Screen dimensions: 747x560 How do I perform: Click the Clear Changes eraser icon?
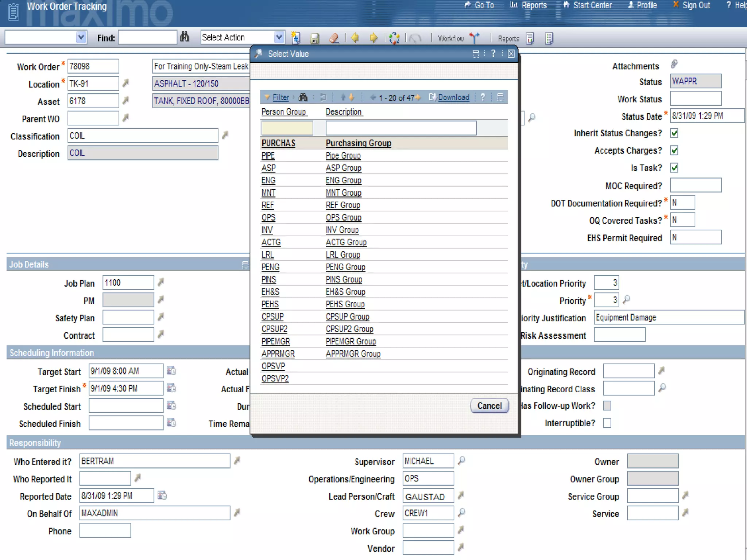(x=334, y=38)
